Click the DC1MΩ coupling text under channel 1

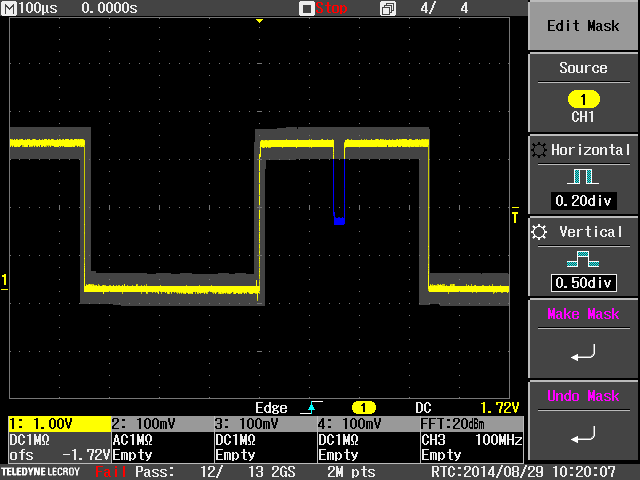(29, 440)
